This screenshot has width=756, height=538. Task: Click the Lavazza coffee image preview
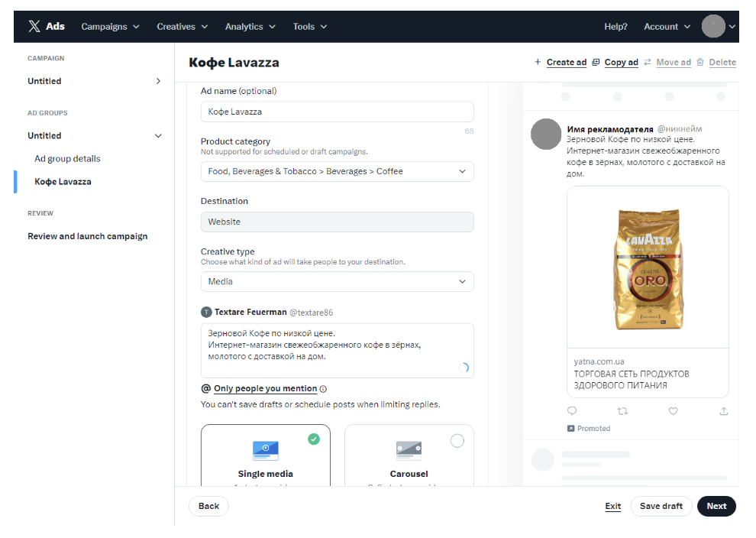tap(648, 267)
